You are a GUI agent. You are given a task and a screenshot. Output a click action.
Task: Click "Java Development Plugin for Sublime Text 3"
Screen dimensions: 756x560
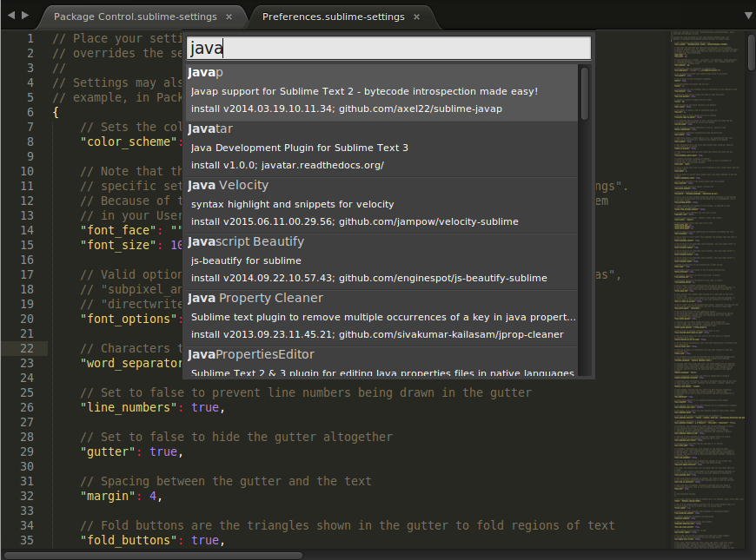coord(300,148)
